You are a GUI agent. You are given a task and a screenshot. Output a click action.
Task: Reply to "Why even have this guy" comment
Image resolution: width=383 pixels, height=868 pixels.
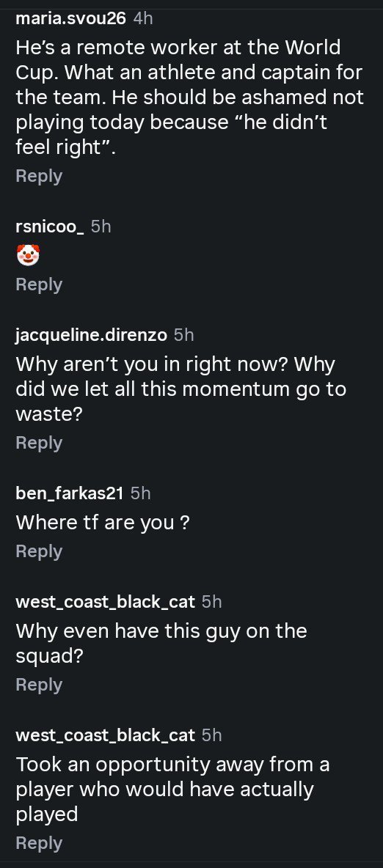(39, 685)
